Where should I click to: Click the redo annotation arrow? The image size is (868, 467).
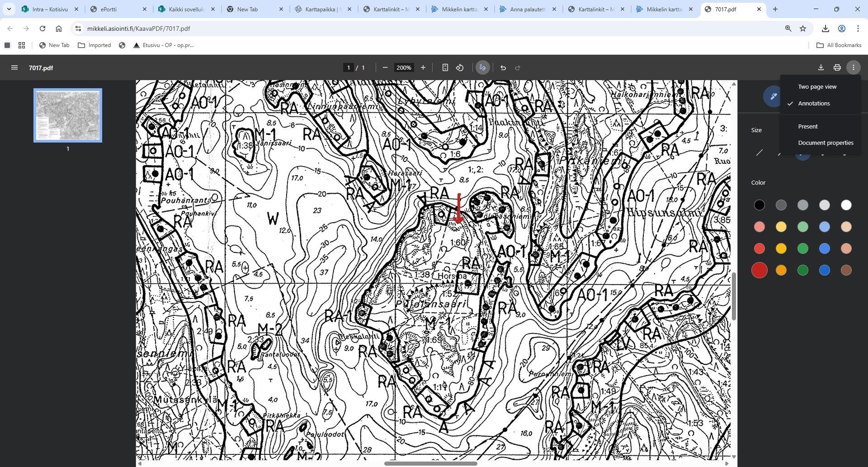tap(518, 67)
